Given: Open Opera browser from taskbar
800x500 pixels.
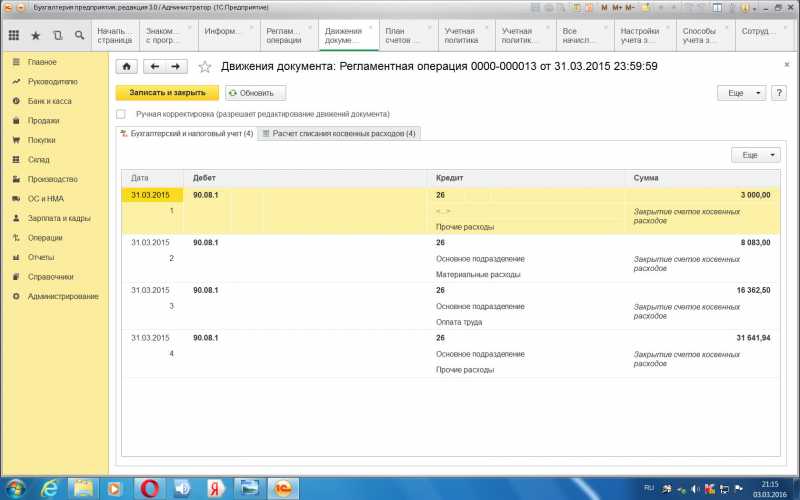Looking at the screenshot, I should [x=149, y=488].
